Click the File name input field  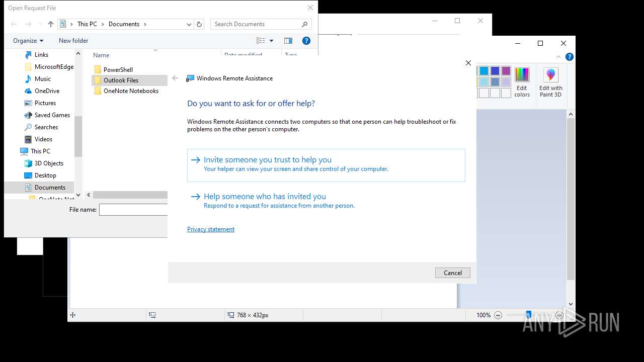(x=133, y=210)
